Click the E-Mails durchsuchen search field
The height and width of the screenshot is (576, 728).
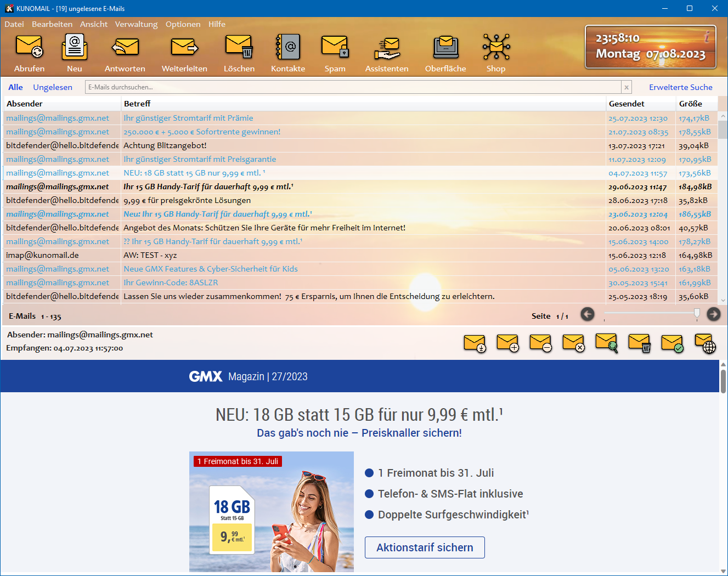353,87
